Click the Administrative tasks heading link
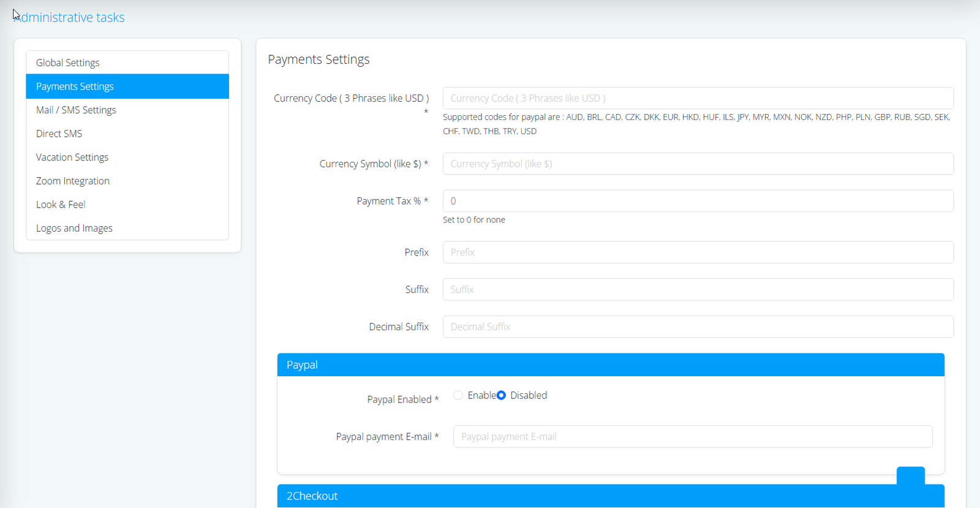 click(70, 18)
